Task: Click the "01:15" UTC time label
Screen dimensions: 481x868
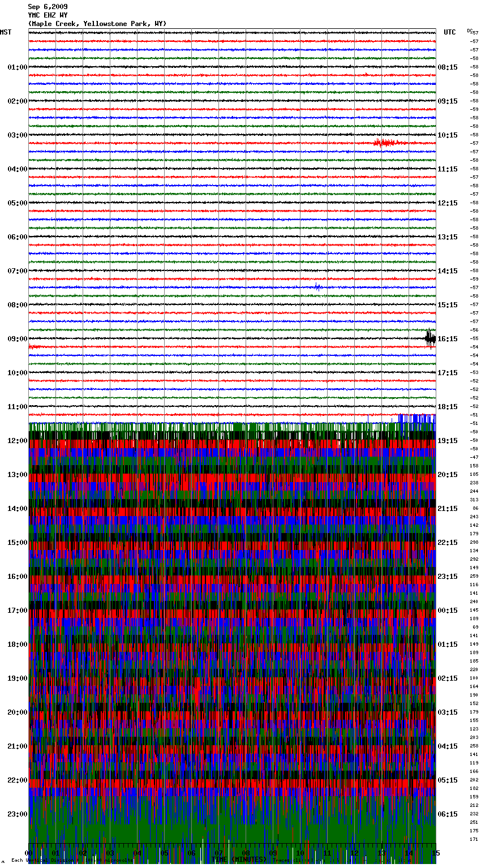Action: pos(448,644)
